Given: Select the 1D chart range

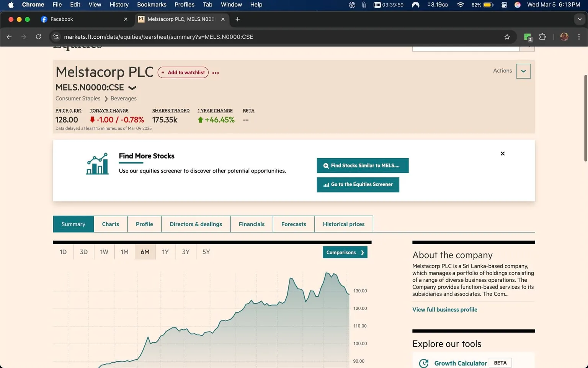Looking at the screenshot, I should click(63, 252).
